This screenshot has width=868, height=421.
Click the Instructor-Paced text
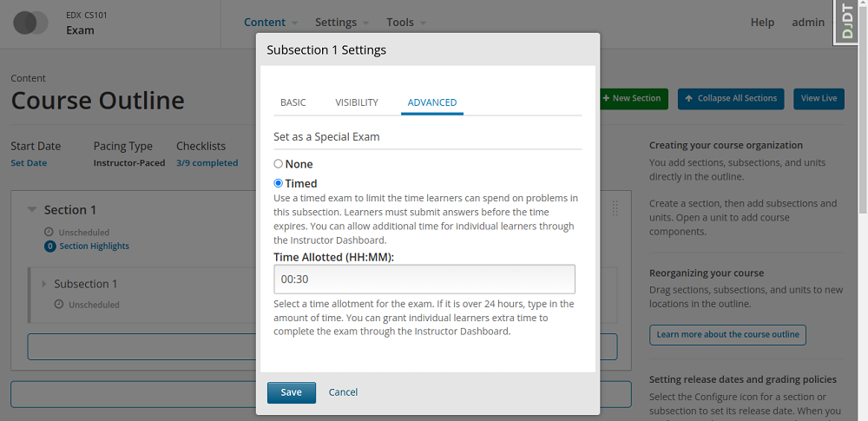coord(129,163)
